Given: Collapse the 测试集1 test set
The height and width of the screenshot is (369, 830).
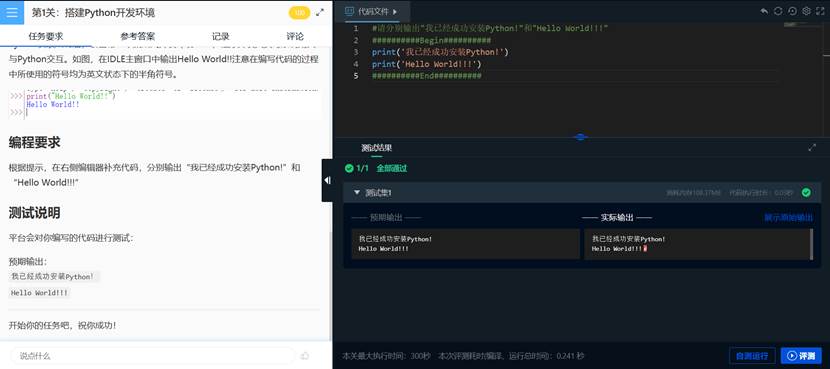Looking at the screenshot, I should pos(357,192).
